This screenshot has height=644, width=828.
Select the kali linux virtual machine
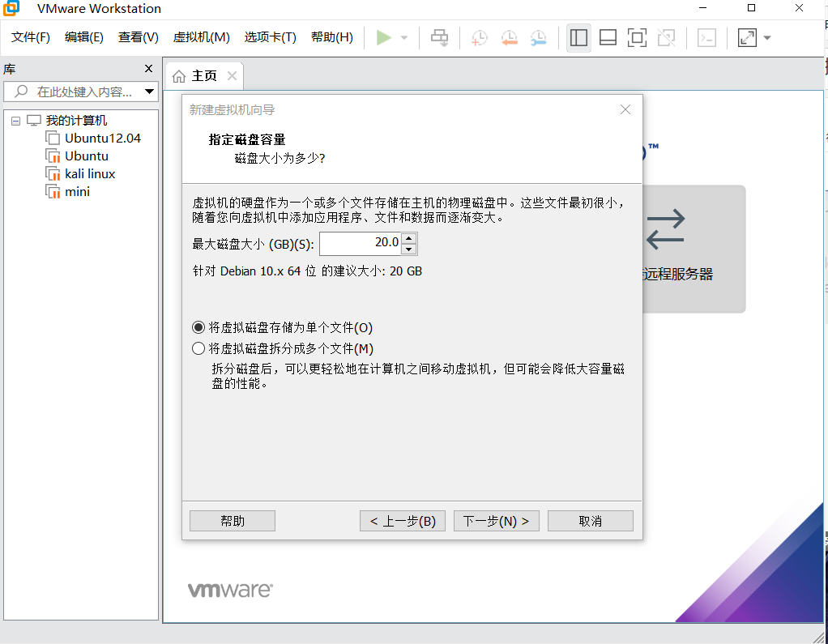click(90, 174)
